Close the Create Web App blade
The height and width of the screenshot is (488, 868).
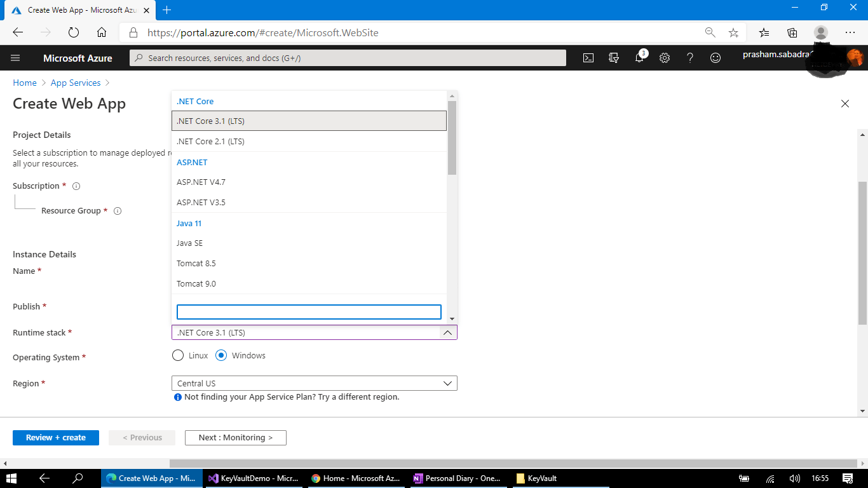coord(845,104)
